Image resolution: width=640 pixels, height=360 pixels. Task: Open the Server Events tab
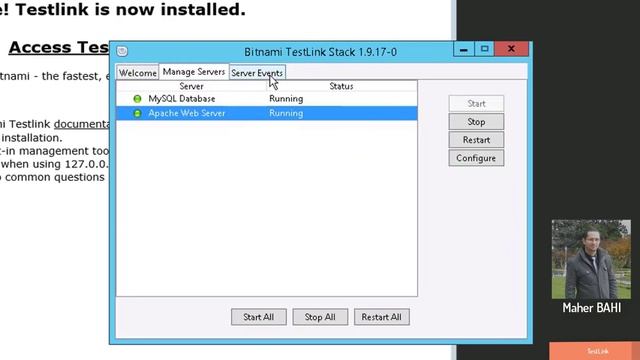click(257, 73)
